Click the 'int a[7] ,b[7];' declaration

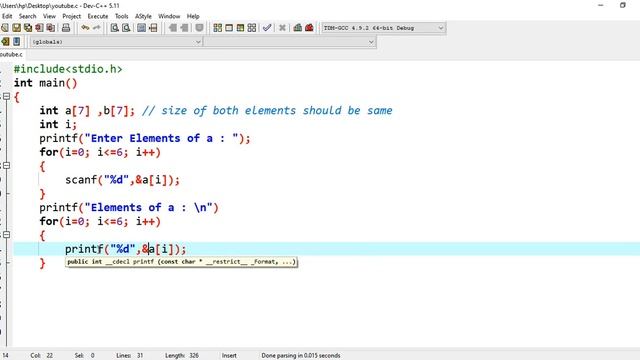pyautogui.click(x=87, y=111)
